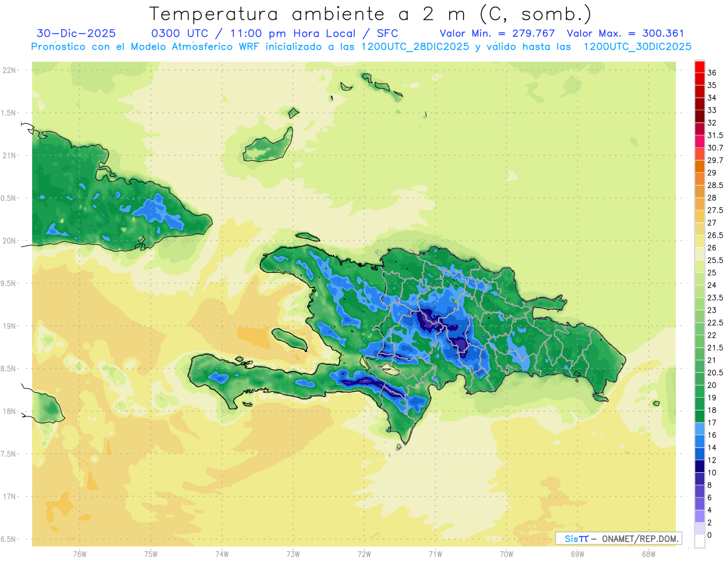This screenshot has width=728, height=562.
Task: Click the '18N' latitude axis label
Action: [9, 412]
